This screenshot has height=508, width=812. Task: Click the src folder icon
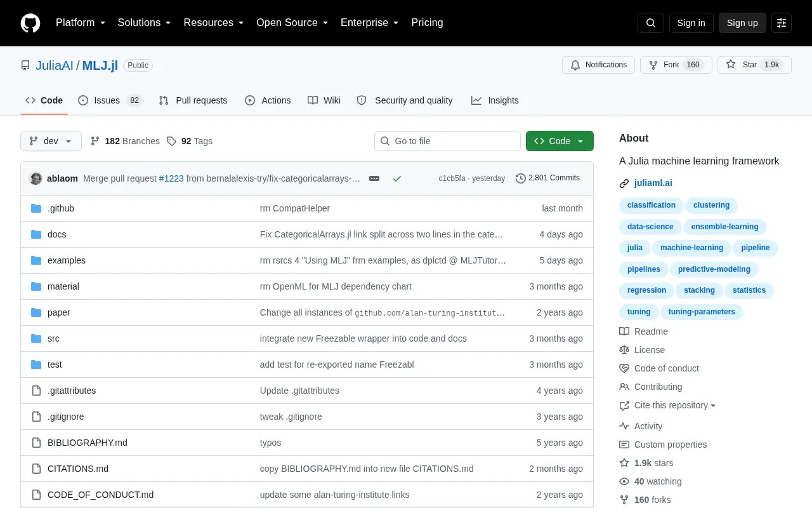click(36, 338)
